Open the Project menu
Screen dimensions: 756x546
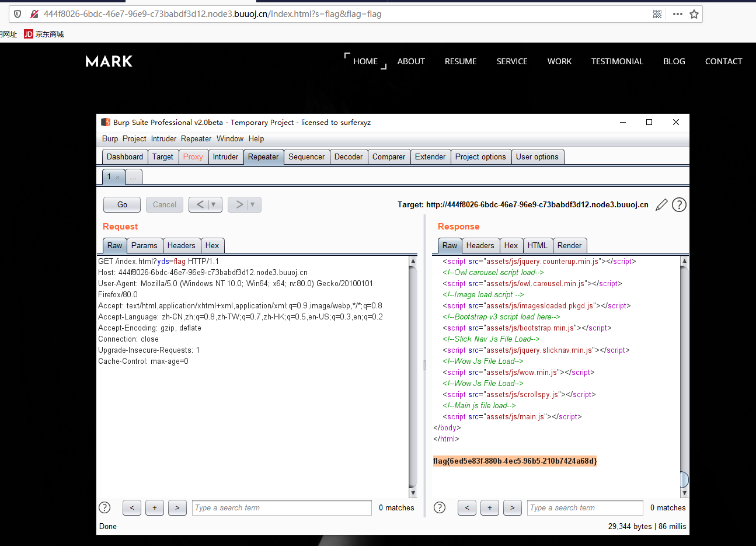tap(134, 139)
